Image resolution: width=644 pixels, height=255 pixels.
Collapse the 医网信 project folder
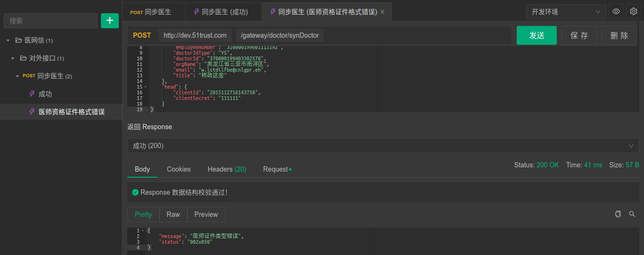8,41
